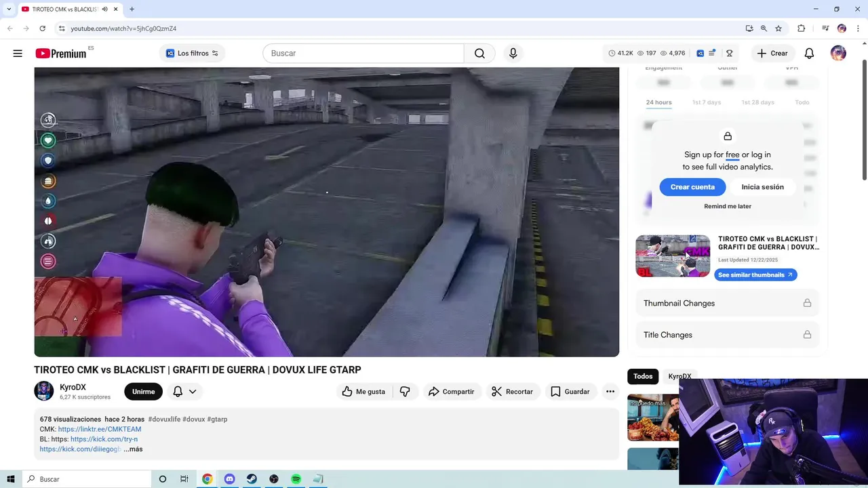
Task: Open the food video thumbnail in recommendations
Action: pos(653,418)
